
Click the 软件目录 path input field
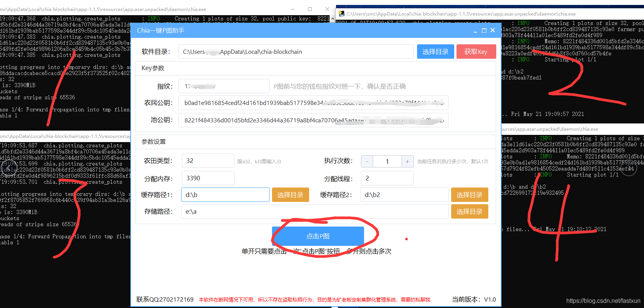(x=296, y=52)
